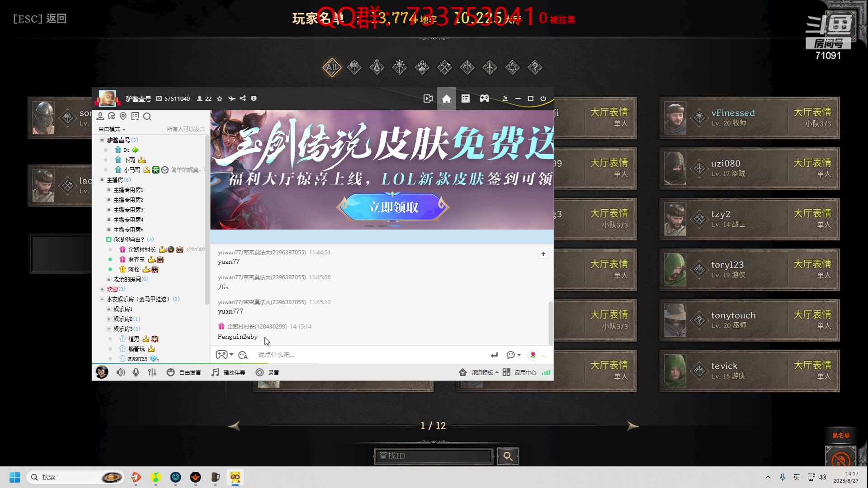Collapse the 娱乐房3 sub-channel
The height and width of the screenshot is (488, 868).
109,329
